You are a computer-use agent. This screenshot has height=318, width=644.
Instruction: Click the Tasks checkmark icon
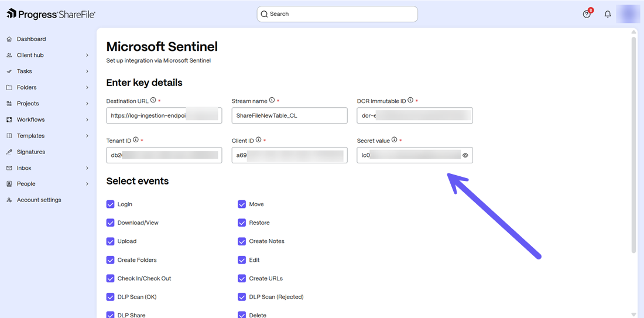tap(9, 71)
